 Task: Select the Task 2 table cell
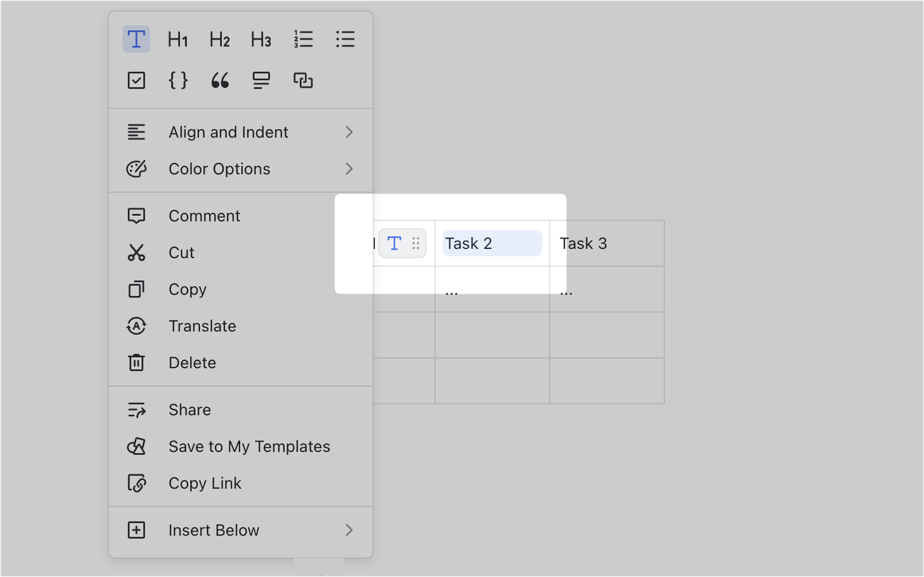pyautogui.click(x=491, y=243)
